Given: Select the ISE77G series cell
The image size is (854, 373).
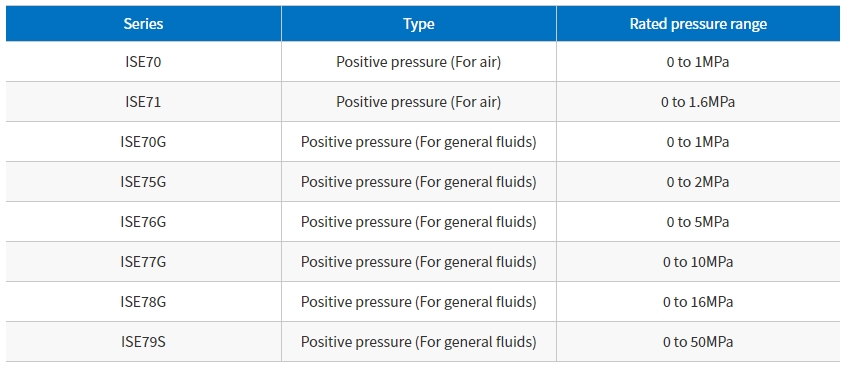Looking at the screenshot, I should click(x=143, y=262).
